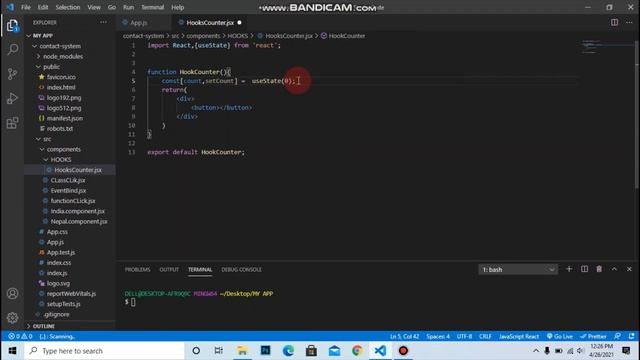640x360 pixels.
Task: Open the bash terminal selector dropdown
Action: coord(518,269)
